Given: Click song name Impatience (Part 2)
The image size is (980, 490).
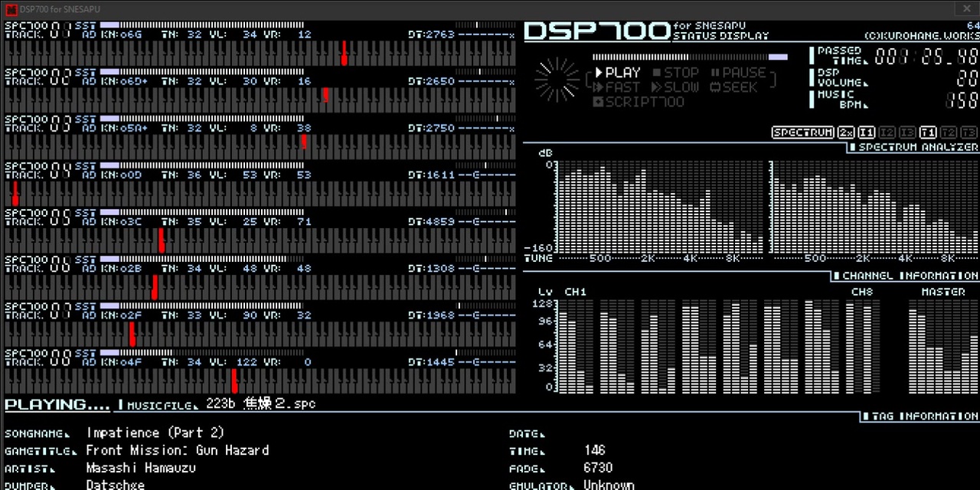Looking at the screenshot, I should tap(155, 433).
